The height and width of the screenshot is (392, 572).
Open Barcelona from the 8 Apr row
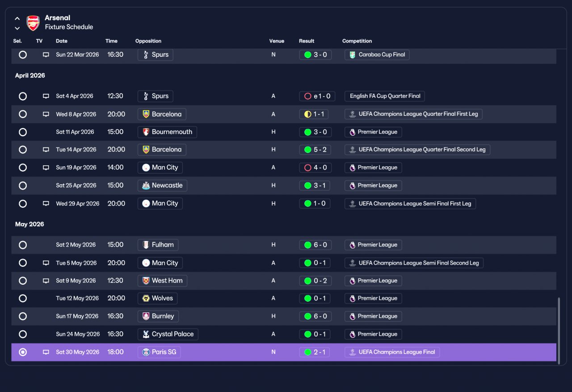point(162,114)
